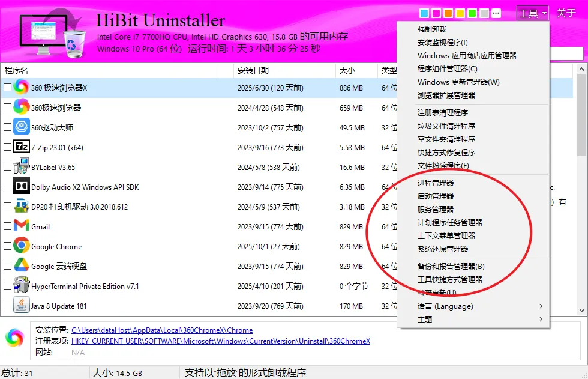
Task: Open the 工具 dropdown menu
Action: [x=533, y=13]
